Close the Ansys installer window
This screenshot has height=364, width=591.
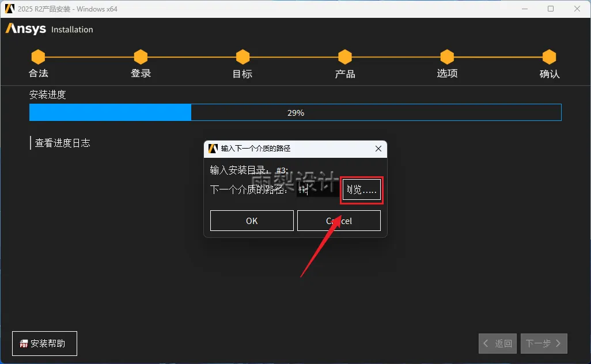[x=577, y=9]
